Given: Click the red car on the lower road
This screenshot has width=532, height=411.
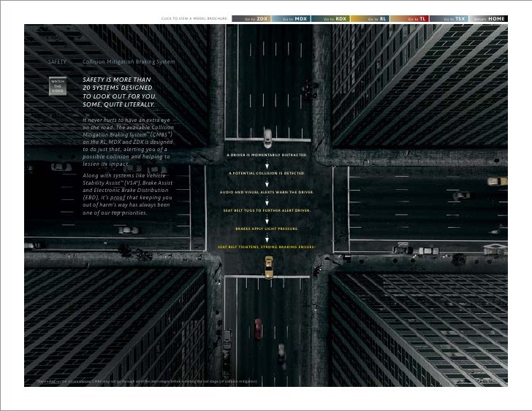Looking at the screenshot, I should point(259,329).
